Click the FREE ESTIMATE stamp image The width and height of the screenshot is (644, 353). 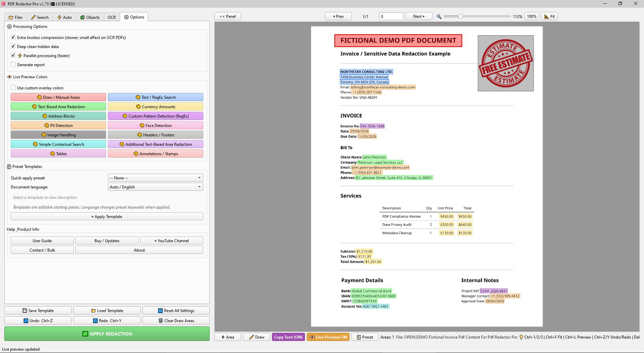click(x=506, y=63)
